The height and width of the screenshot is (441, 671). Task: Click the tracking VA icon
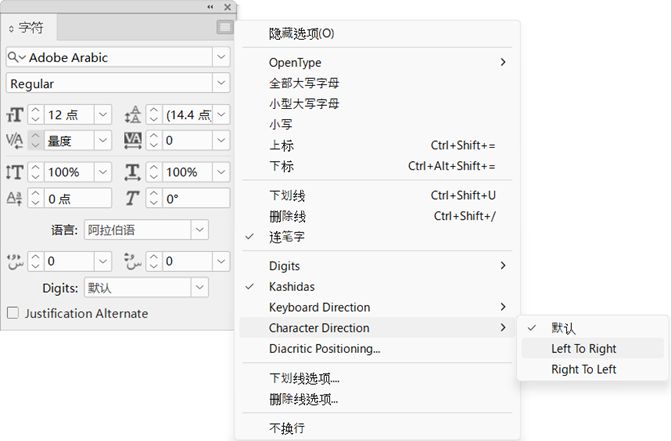[x=133, y=140]
